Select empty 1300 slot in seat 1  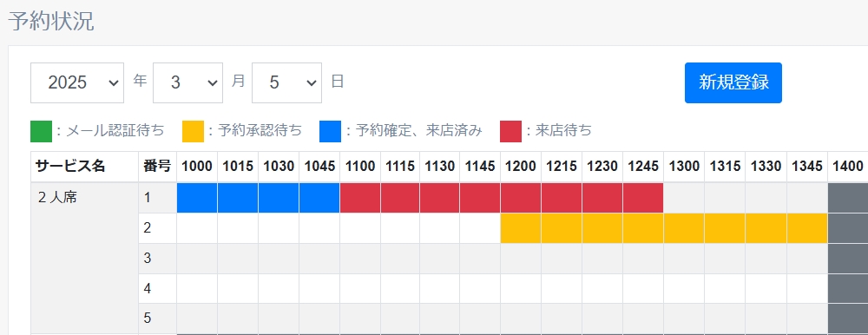pyautogui.click(x=684, y=198)
